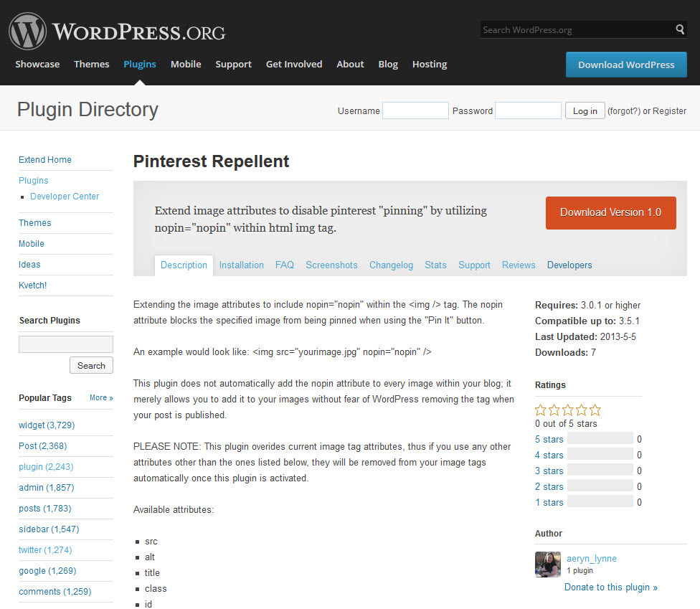
Task: Open the Ideas sidebar link
Action: pos(29,264)
